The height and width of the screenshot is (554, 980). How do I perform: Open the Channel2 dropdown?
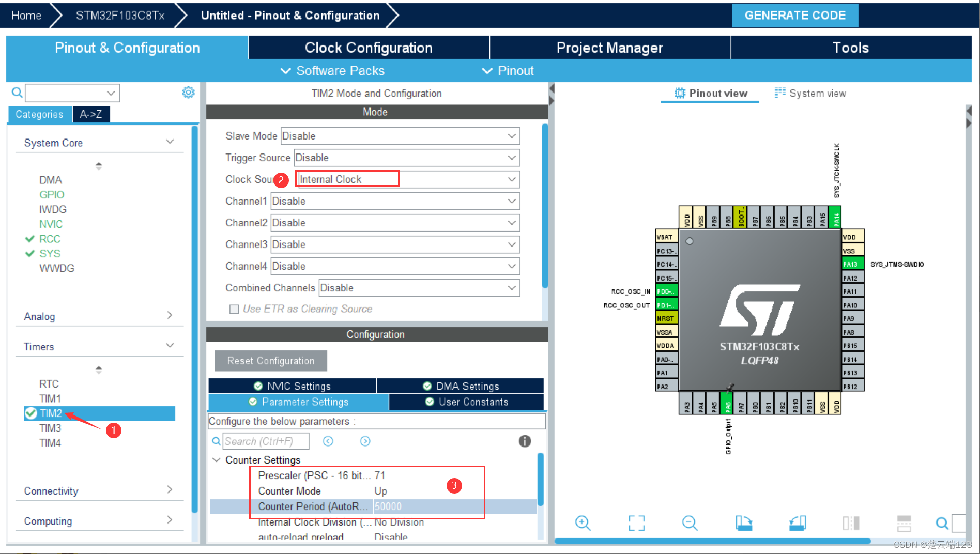tap(395, 223)
